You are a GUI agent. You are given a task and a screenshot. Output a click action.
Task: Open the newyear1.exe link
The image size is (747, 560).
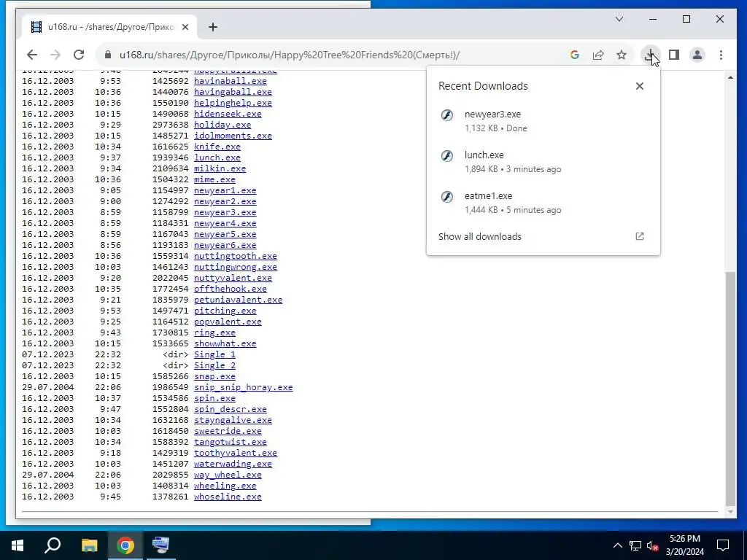point(225,190)
